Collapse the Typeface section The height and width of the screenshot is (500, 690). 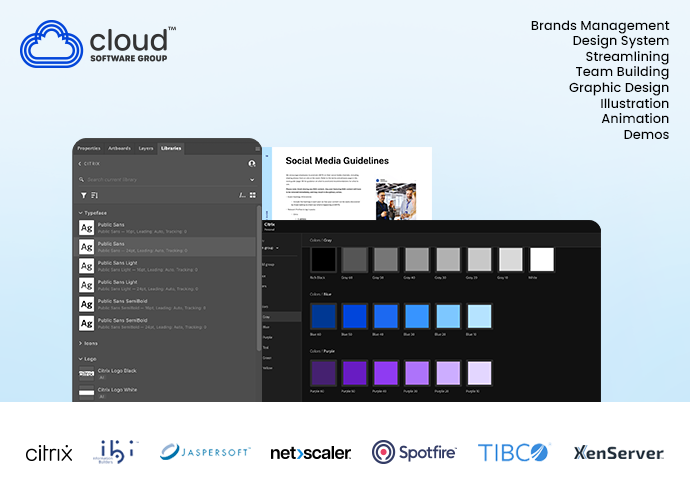coord(80,213)
